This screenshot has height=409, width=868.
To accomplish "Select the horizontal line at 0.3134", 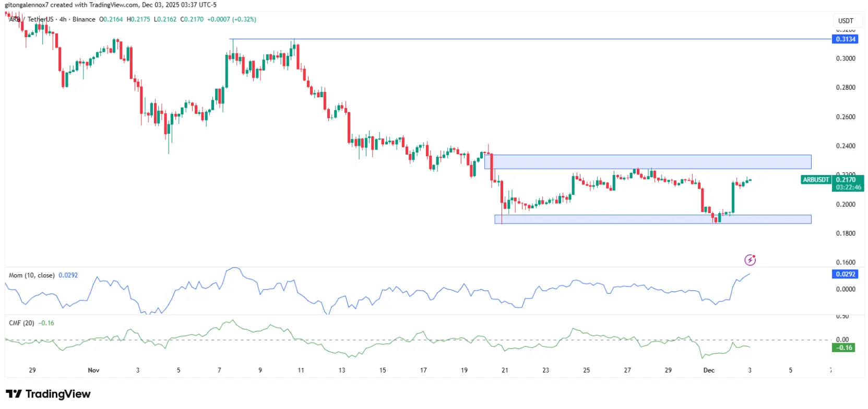I will click(530, 39).
